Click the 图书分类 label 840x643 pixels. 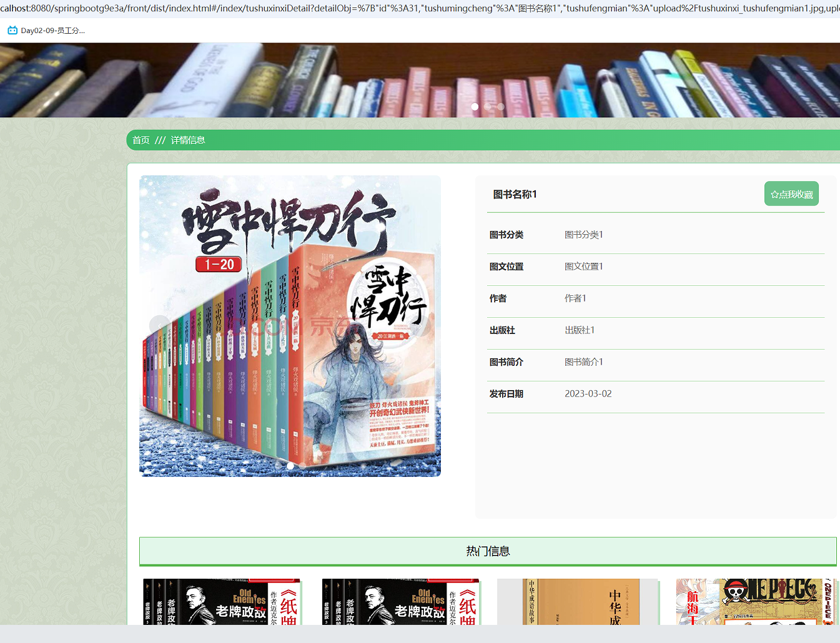pyautogui.click(x=506, y=235)
